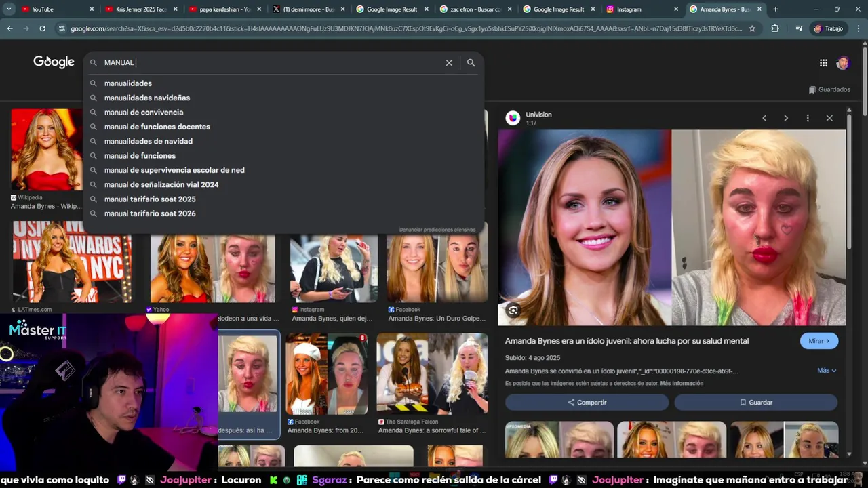868x488 pixels.
Task: Click the preview title about salud mental
Action: 627,341
